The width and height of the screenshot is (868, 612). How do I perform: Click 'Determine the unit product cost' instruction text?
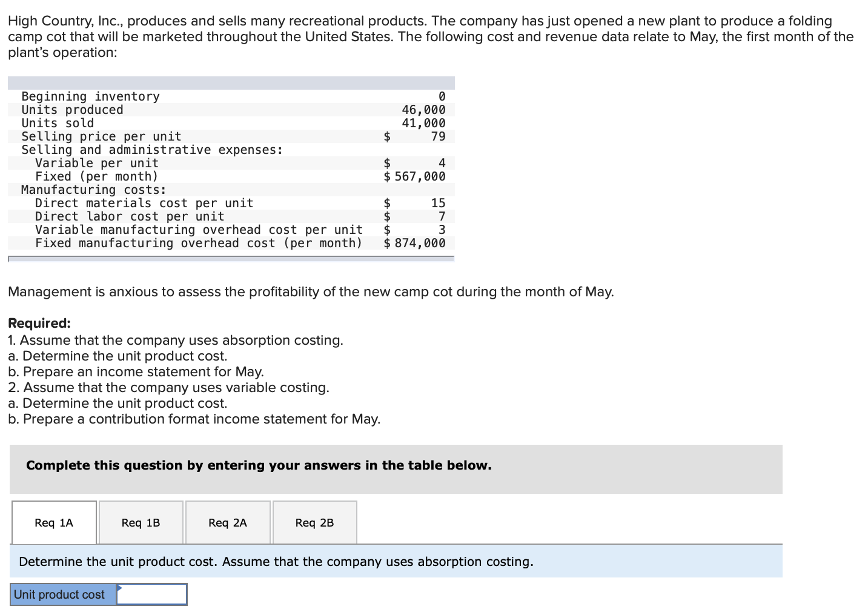coord(276,562)
